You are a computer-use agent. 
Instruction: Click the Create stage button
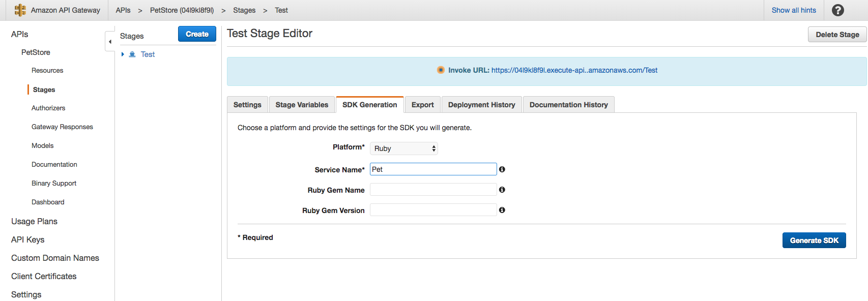click(x=197, y=34)
